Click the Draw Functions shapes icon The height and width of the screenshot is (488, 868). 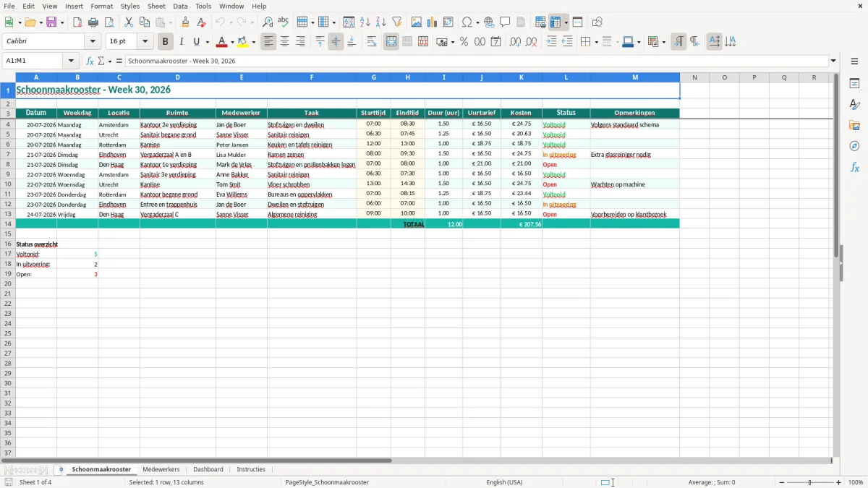click(x=597, y=22)
